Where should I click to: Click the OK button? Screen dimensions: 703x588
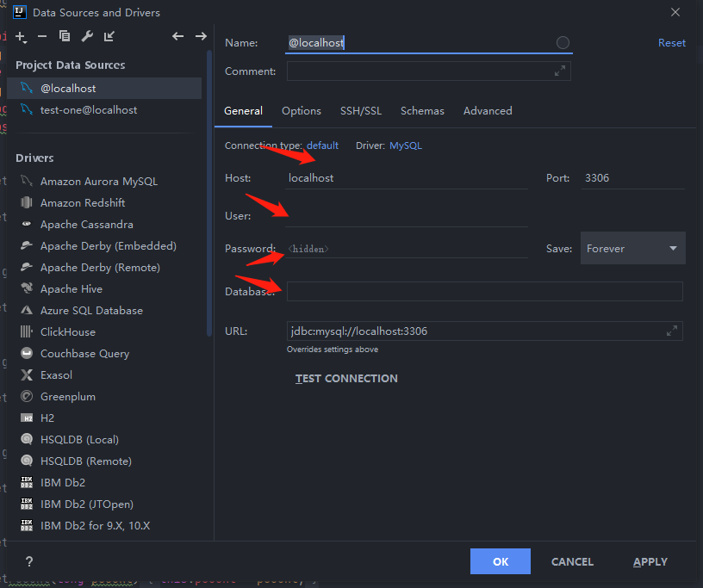click(x=501, y=561)
